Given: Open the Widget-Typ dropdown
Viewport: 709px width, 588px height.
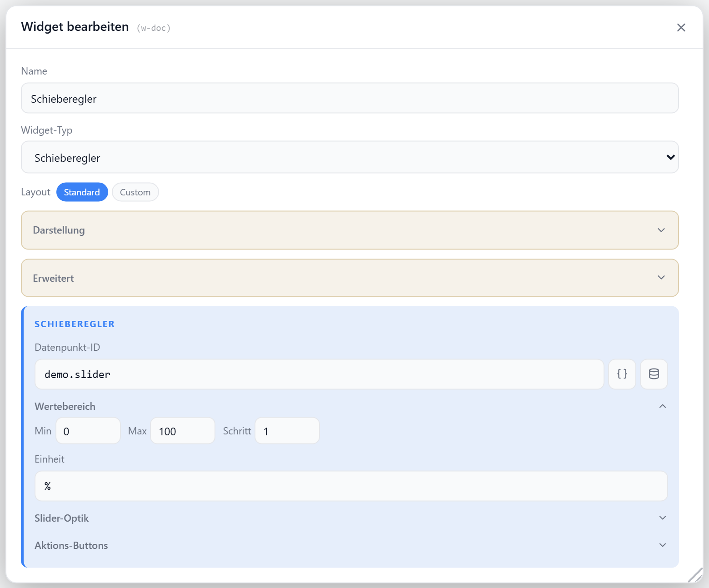Looking at the screenshot, I should click(x=350, y=157).
